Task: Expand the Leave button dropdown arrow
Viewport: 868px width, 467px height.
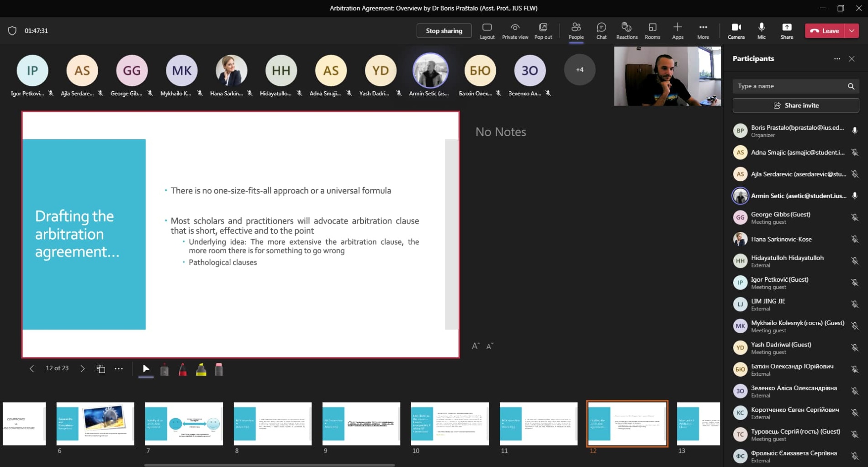Action: (852, 31)
